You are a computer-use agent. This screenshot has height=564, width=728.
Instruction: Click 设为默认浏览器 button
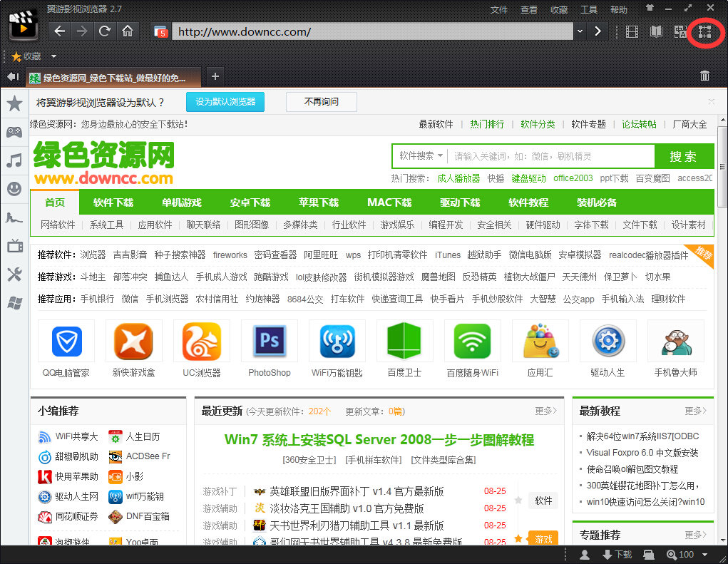click(x=225, y=102)
